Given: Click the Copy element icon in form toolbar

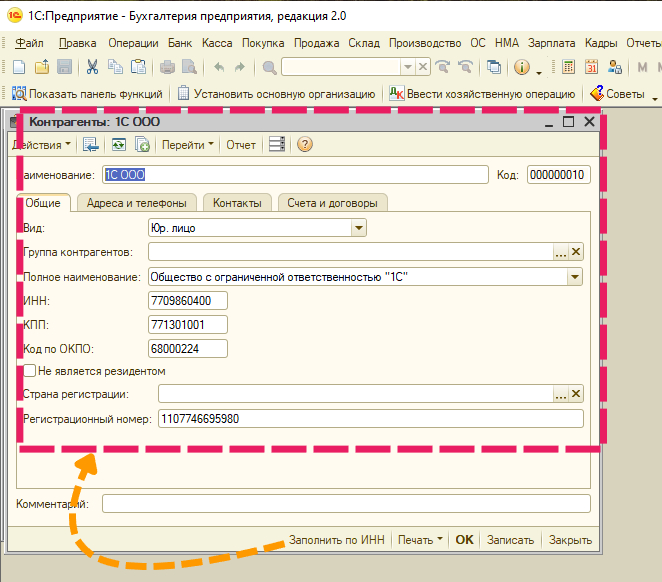Looking at the screenshot, I should click(142, 145).
